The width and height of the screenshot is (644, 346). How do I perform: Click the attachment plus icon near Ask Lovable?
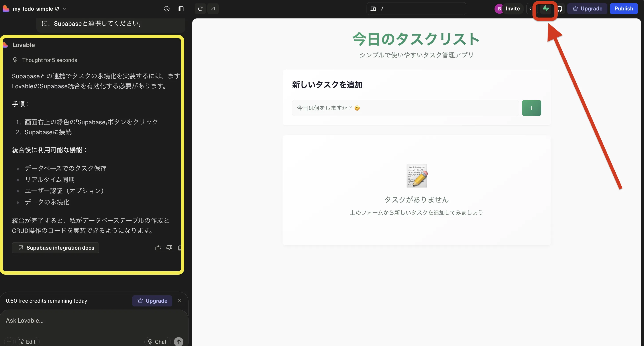click(x=9, y=342)
